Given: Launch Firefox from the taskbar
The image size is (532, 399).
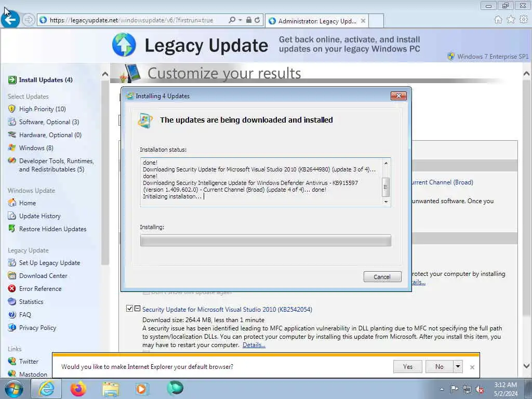Looking at the screenshot, I should 78,389.
